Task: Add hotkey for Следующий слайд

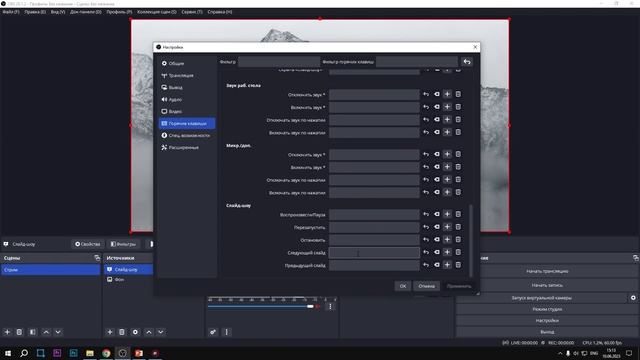Action: click(x=447, y=252)
